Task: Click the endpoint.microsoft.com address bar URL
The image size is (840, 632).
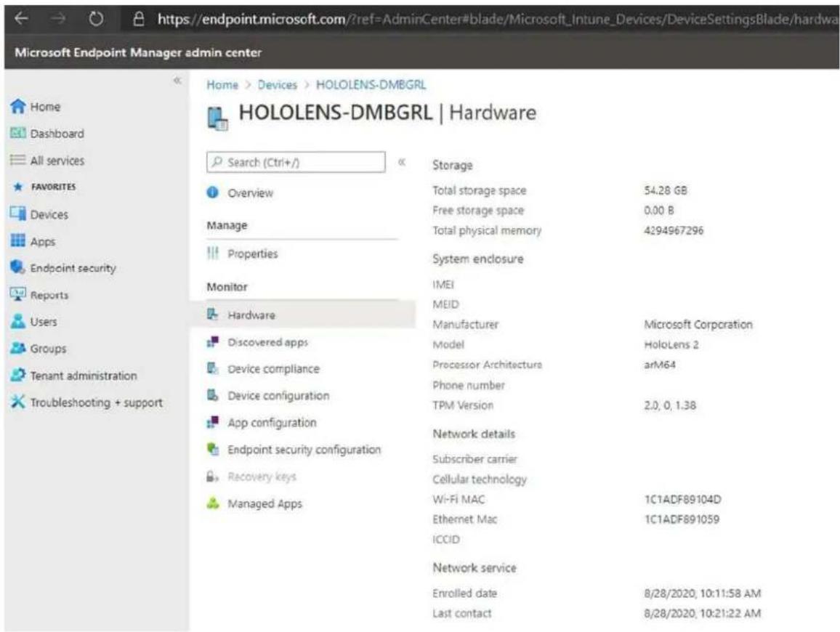Action: tap(498, 20)
